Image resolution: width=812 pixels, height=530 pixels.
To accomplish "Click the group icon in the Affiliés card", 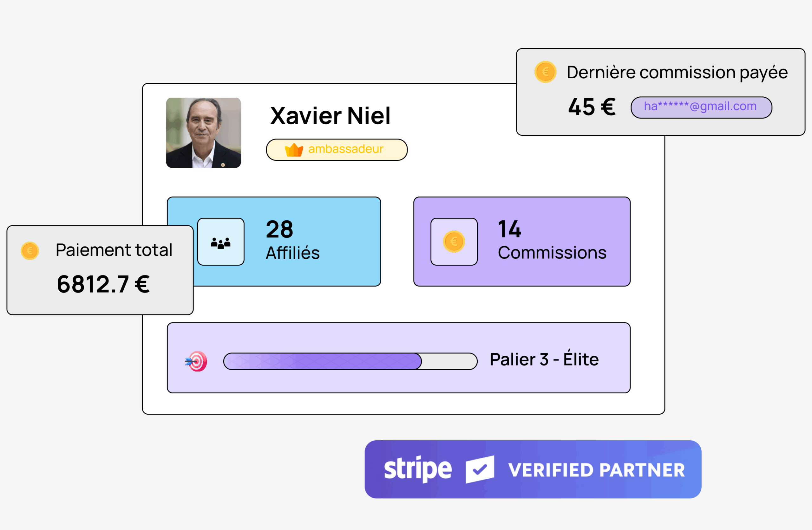I will 221,242.
